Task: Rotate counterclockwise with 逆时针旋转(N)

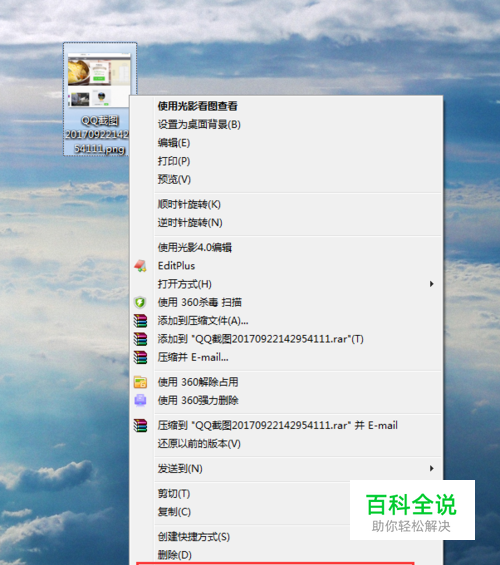Action: (190, 223)
